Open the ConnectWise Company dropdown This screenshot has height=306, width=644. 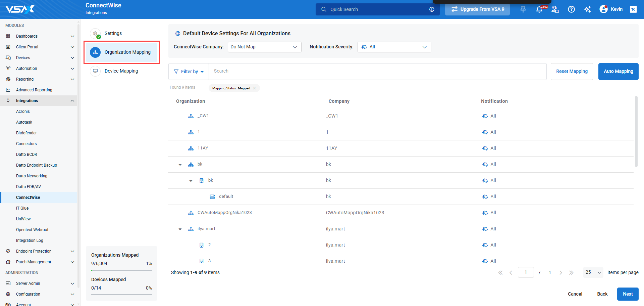pos(264,47)
